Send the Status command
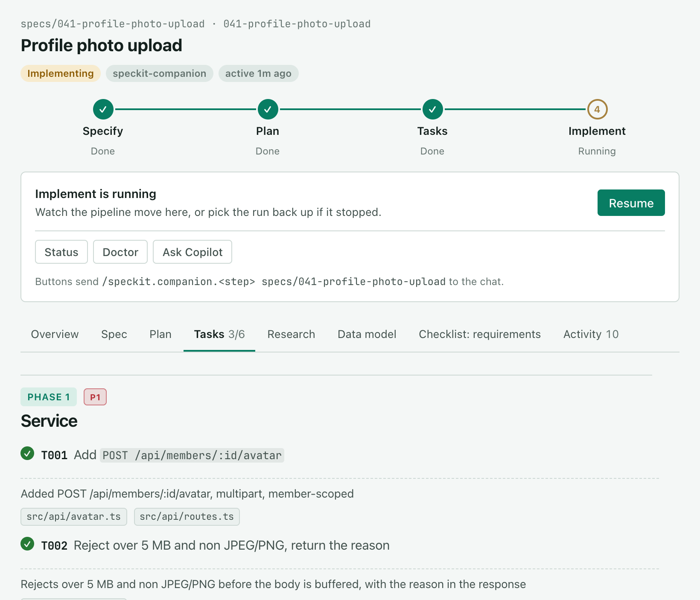Viewport: 700px width, 600px height. 61,252
